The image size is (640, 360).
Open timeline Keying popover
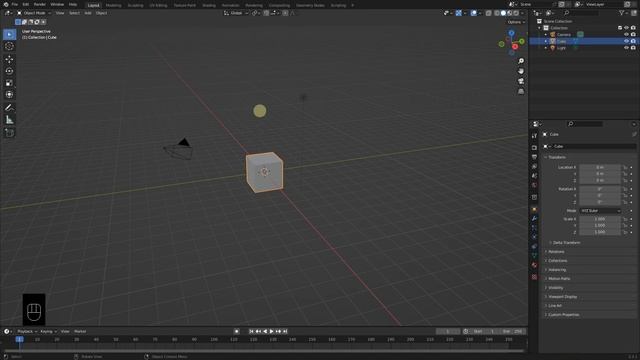tap(49, 331)
